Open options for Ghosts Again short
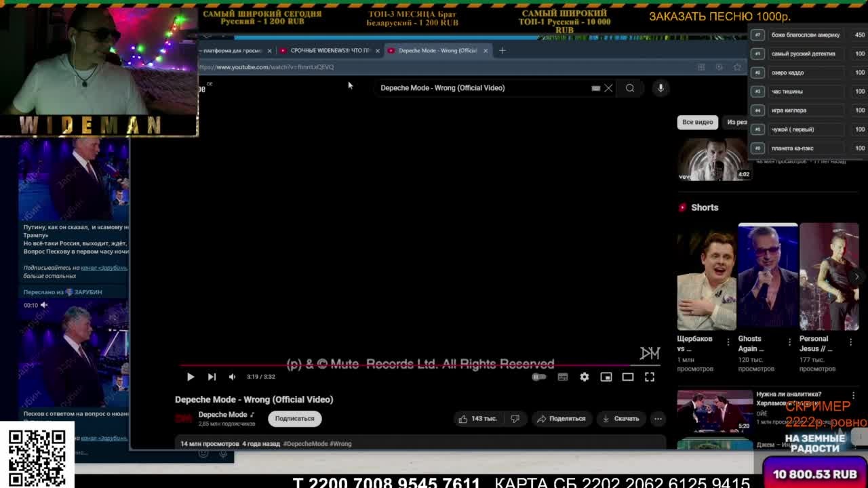 click(x=789, y=342)
